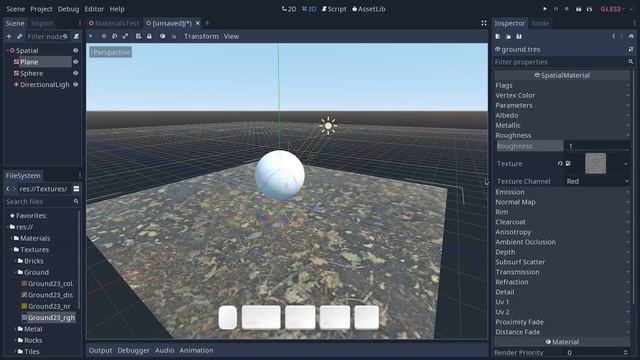This screenshot has height=360, width=640.
Task: Open the Animation bottom panel
Action: coord(196,350)
